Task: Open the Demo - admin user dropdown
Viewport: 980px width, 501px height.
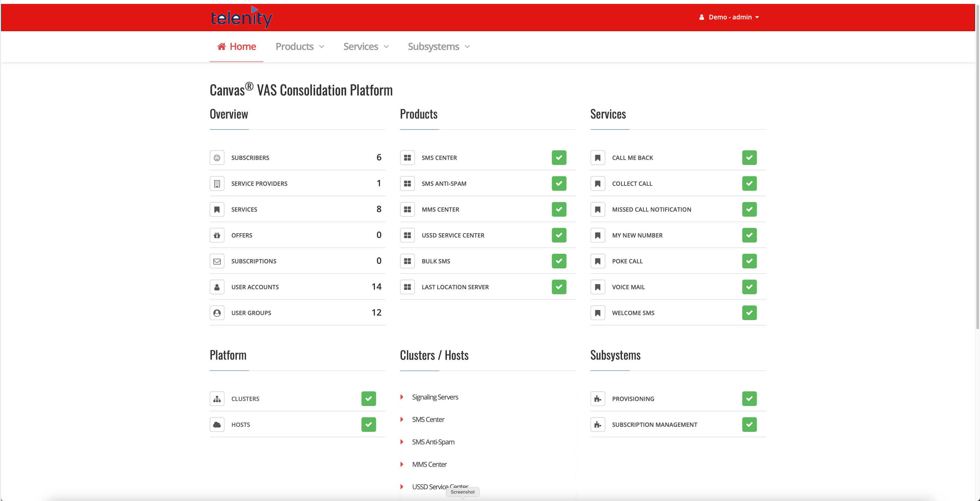Action: (x=729, y=17)
